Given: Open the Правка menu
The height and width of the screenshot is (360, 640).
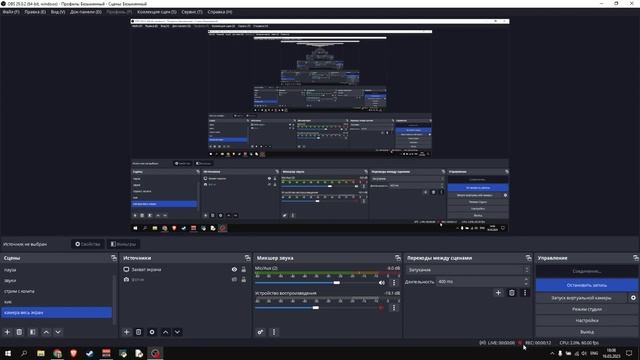Looking at the screenshot, I should [35, 12].
